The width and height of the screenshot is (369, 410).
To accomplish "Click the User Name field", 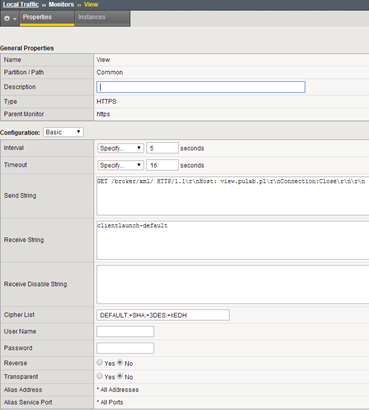I will [x=125, y=331].
